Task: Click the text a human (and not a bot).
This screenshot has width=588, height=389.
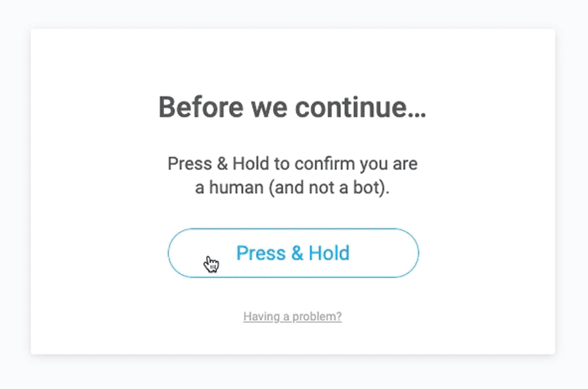Action: 292,187
